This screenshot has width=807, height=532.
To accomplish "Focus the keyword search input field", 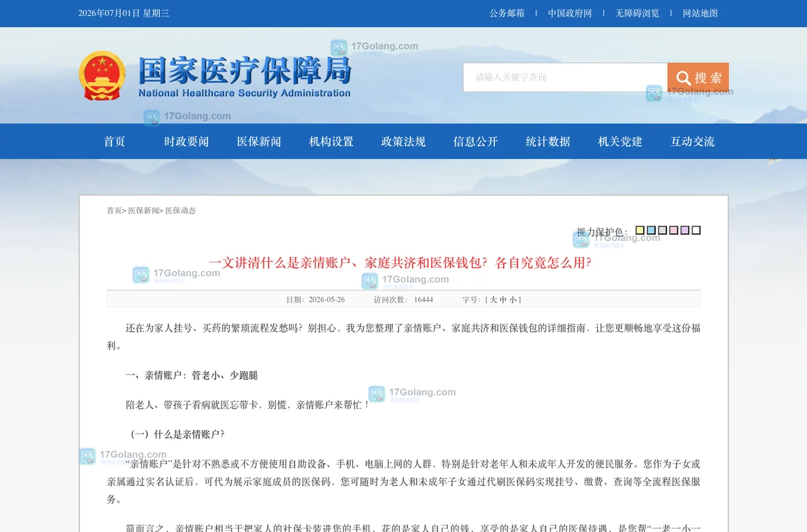I will pyautogui.click(x=566, y=78).
